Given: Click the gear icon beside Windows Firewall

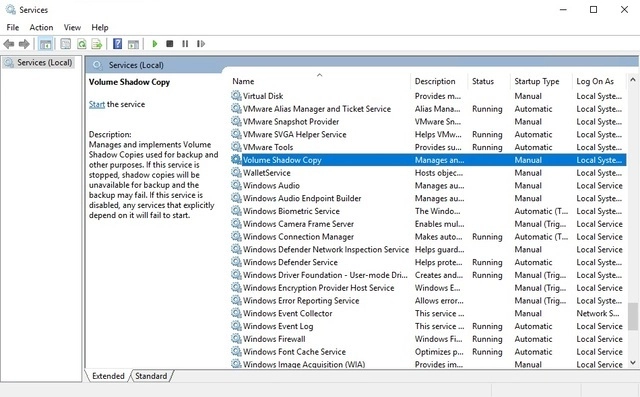Looking at the screenshot, I should coord(236,339).
